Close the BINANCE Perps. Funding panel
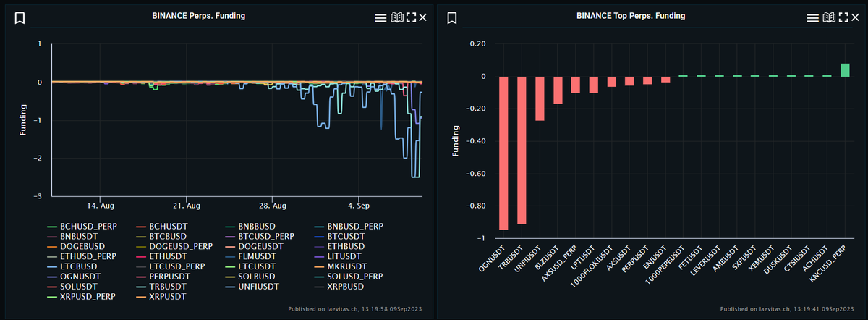The width and height of the screenshot is (868, 320). (x=423, y=17)
